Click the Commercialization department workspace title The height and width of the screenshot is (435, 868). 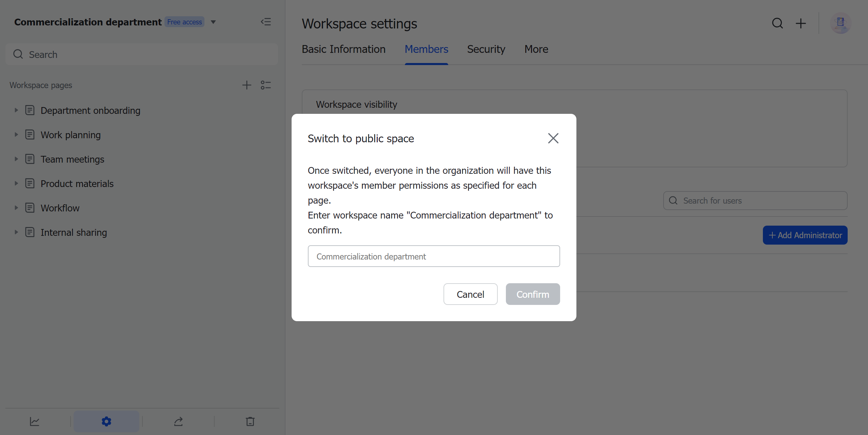coord(88,22)
